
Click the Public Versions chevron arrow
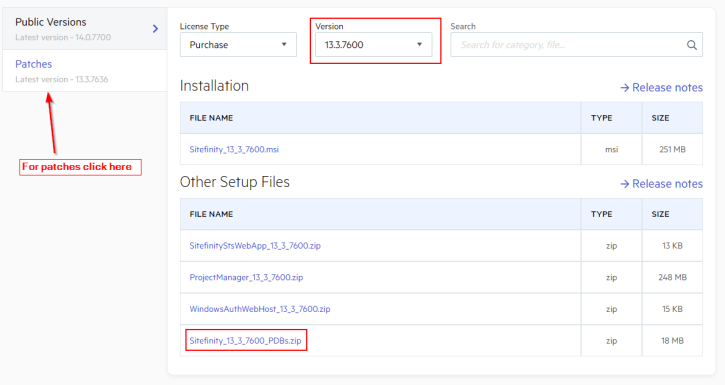coord(155,29)
